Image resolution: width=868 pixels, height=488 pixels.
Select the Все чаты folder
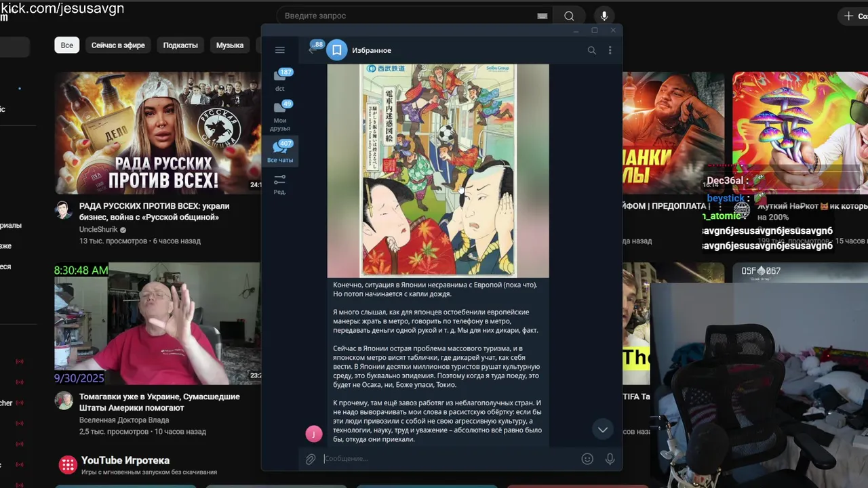click(x=279, y=152)
